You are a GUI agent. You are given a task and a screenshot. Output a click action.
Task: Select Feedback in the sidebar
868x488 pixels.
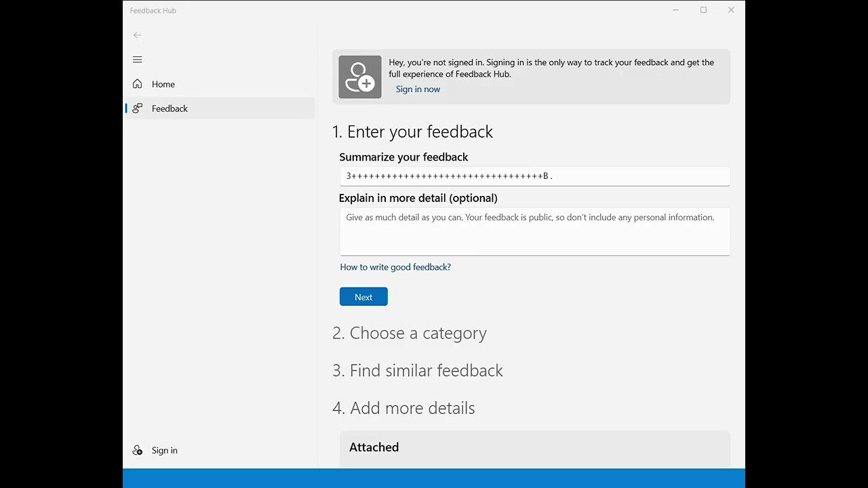[220, 108]
